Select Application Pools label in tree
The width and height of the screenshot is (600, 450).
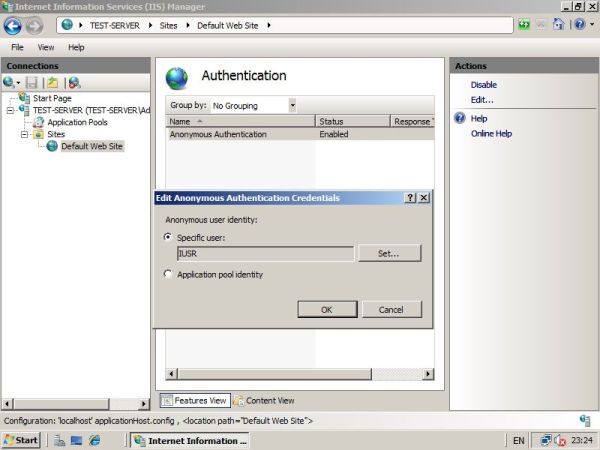[77, 122]
